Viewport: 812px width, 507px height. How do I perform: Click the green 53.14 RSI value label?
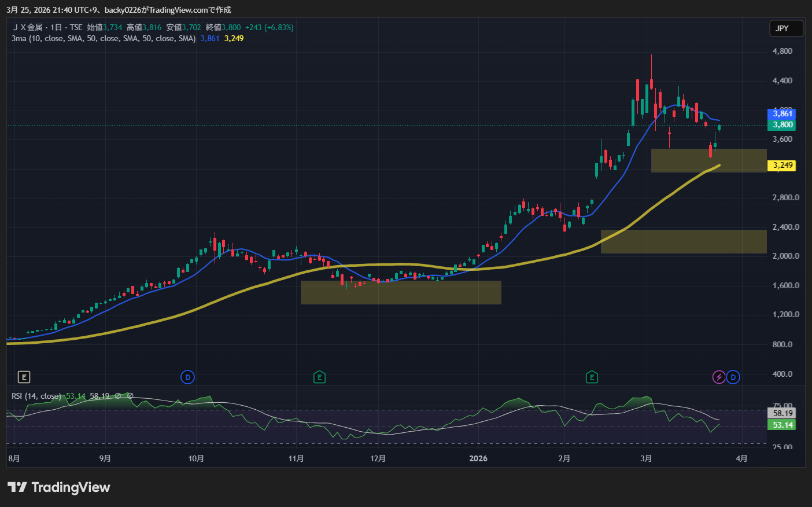pyautogui.click(x=782, y=425)
